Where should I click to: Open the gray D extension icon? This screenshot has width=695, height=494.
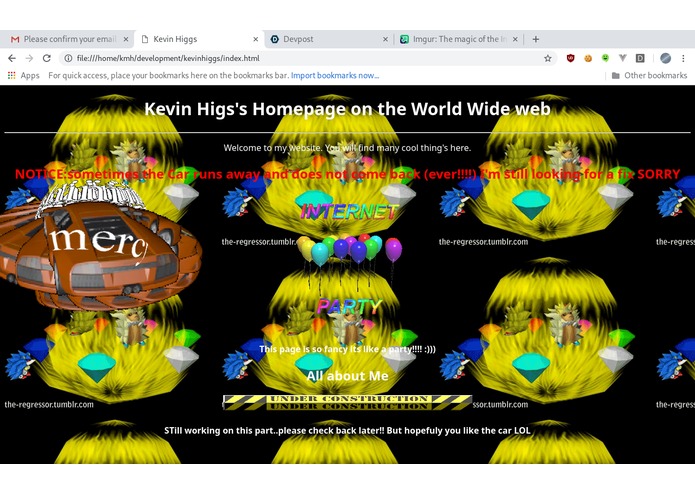640,58
